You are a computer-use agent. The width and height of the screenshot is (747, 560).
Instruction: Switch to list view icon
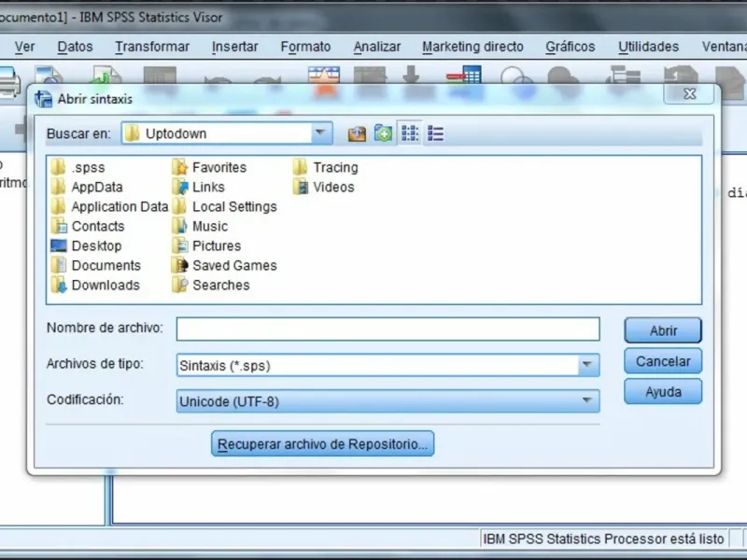pyautogui.click(x=410, y=133)
